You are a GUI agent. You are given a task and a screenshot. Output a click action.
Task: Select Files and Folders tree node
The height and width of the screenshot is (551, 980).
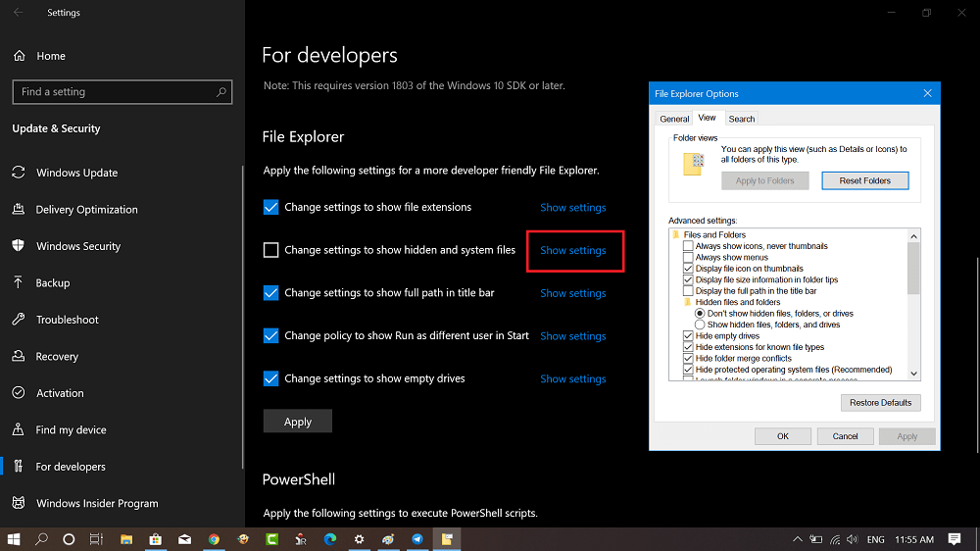pos(714,234)
